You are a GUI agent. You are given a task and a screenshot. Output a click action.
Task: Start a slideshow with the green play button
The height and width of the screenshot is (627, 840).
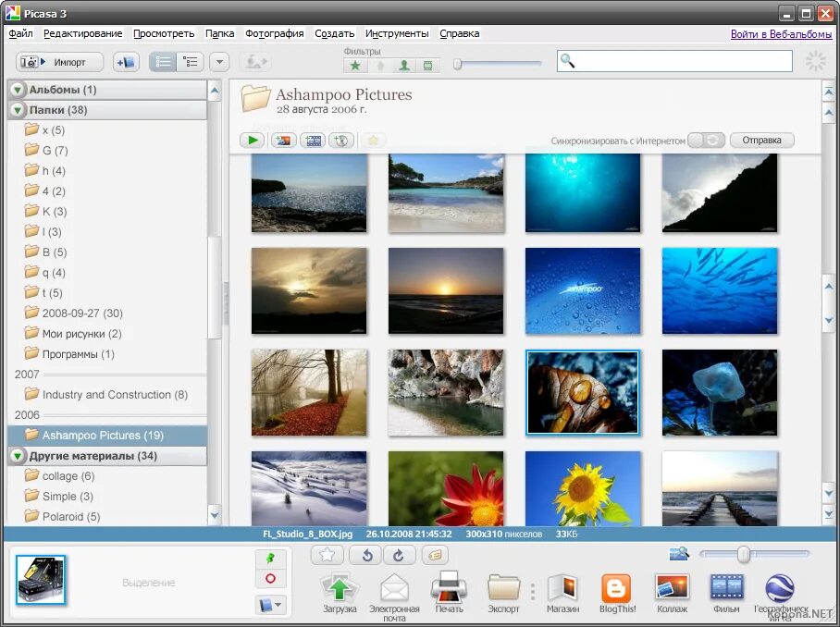click(x=252, y=140)
